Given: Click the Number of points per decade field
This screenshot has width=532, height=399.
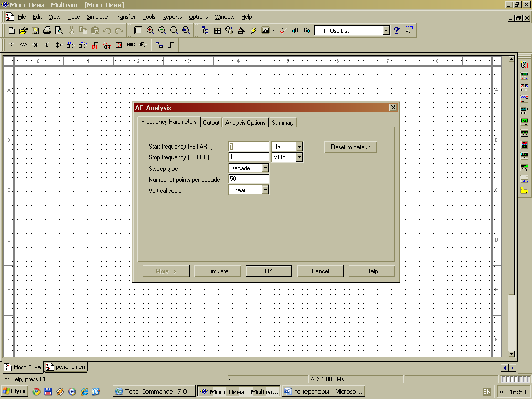Looking at the screenshot, I should (x=248, y=179).
